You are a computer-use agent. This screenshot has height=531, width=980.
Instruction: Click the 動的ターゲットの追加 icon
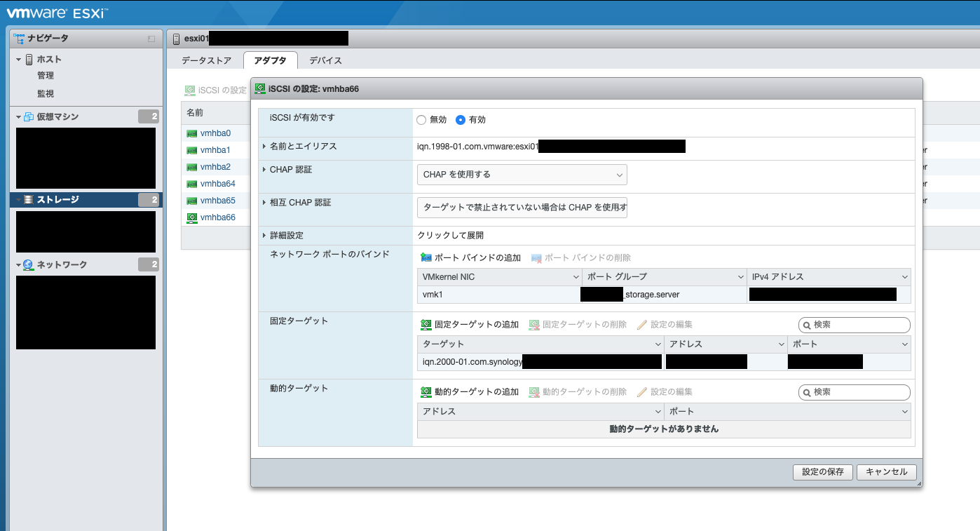[426, 392]
